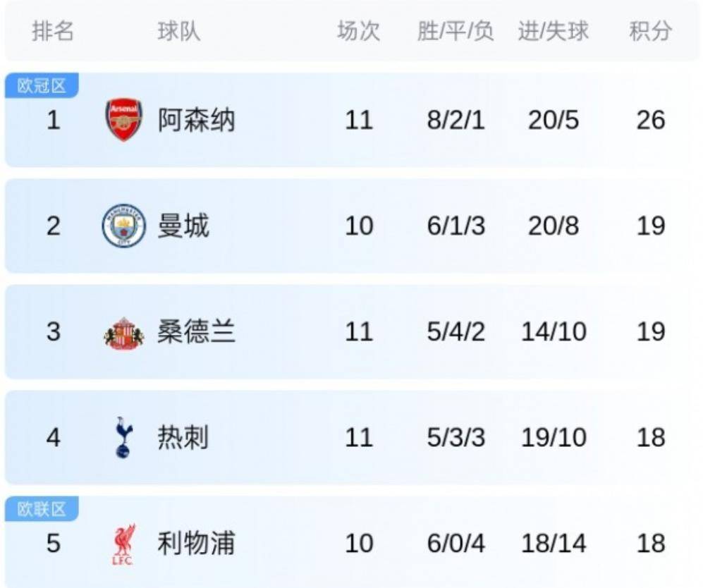
Task: Sort by 积分 column header
Action: pyautogui.click(x=650, y=32)
